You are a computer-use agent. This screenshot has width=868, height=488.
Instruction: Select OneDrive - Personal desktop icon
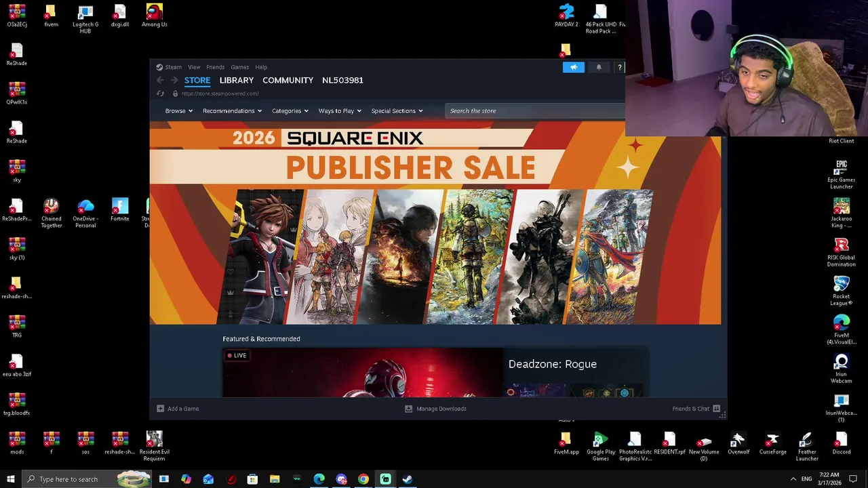click(x=85, y=213)
